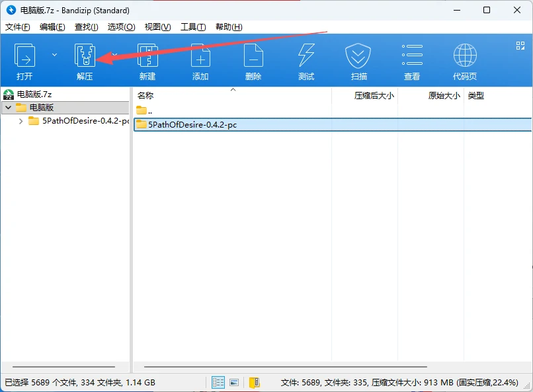533x392 pixels.
Task: Click the yellow archive info icon
Action: [x=254, y=383]
